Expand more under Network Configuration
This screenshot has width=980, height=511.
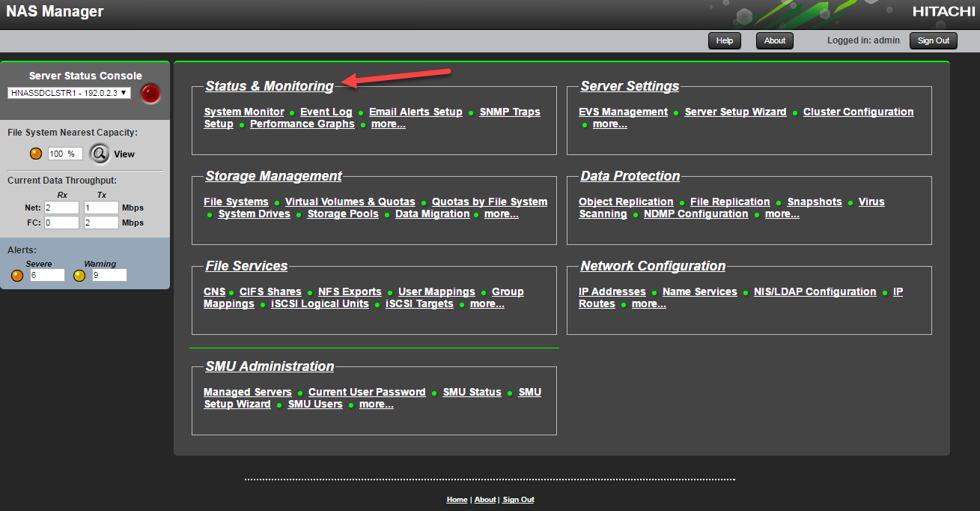649,303
